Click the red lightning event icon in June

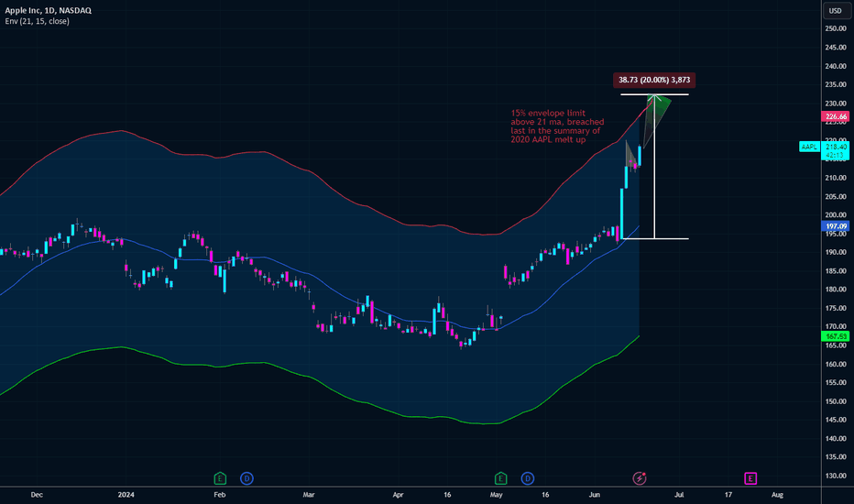pos(640,478)
